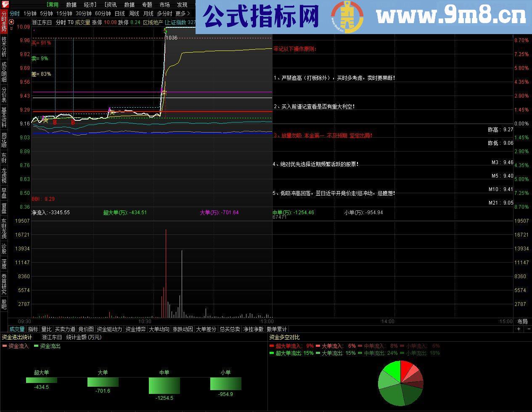532x412 pixels.
Task: Toggle the 资金流出 legend entry
Action: click(48, 346)
